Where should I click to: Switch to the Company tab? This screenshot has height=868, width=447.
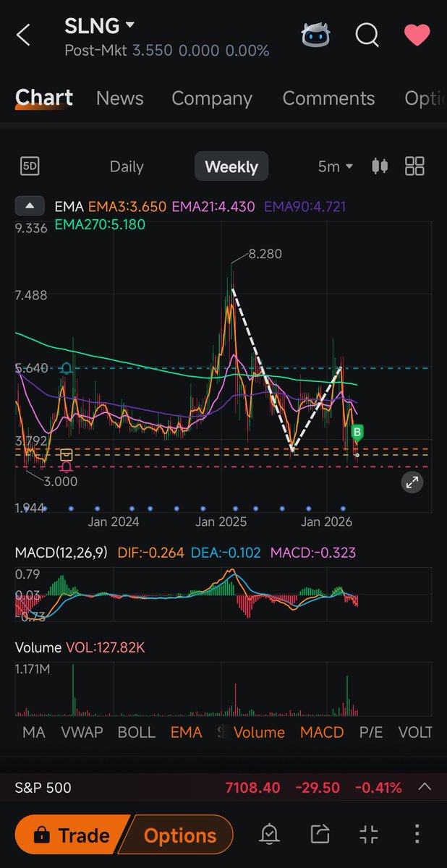[212, 98]
